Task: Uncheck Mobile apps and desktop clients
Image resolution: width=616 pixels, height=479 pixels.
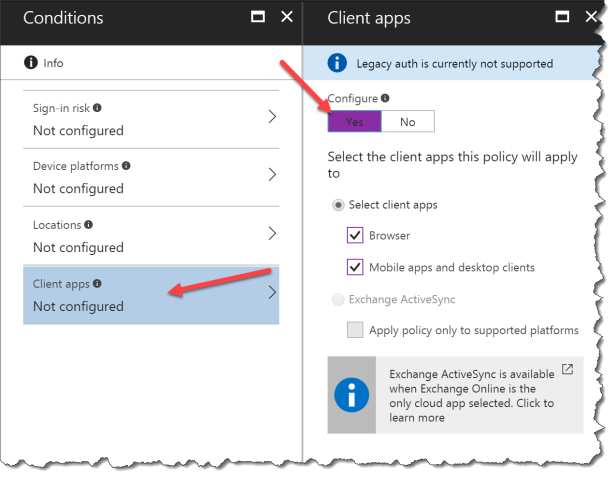Action: [x=355, y=267]
